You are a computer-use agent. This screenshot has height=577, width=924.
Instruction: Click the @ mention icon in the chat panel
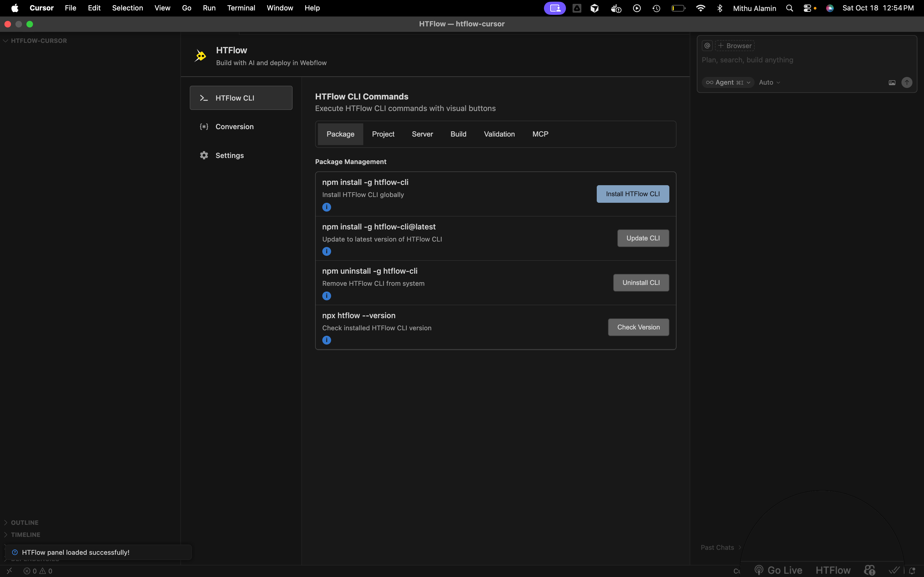(x=707, y=45)
